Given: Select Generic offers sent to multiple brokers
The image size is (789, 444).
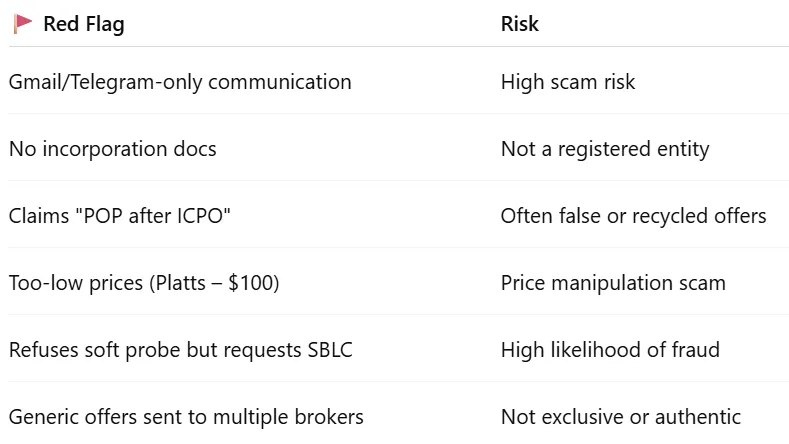Looking at the screenshot, I should point(186,417).
